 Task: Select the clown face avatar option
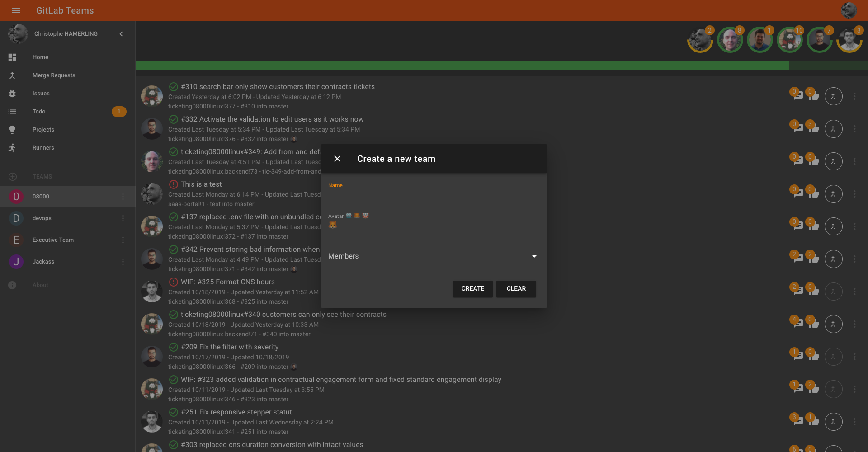pos(365,216)
